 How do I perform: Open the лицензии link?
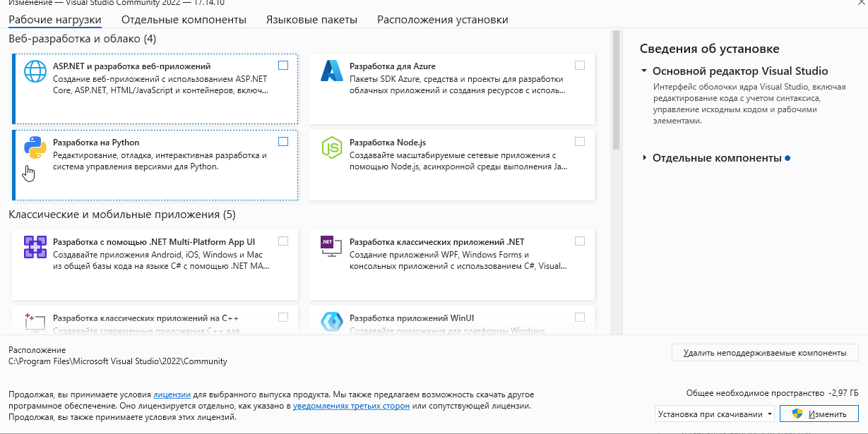pyautogui.click(x=172, y=394)
